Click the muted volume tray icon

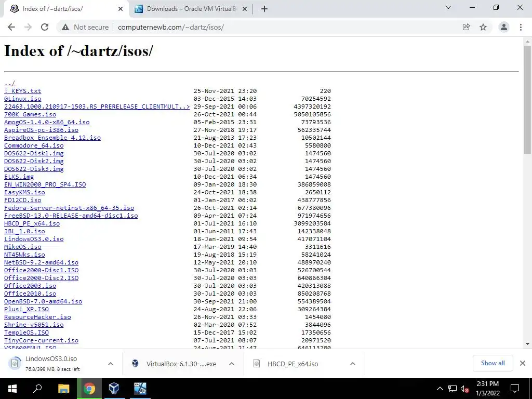pyautogui.click(x=465, y=389)
